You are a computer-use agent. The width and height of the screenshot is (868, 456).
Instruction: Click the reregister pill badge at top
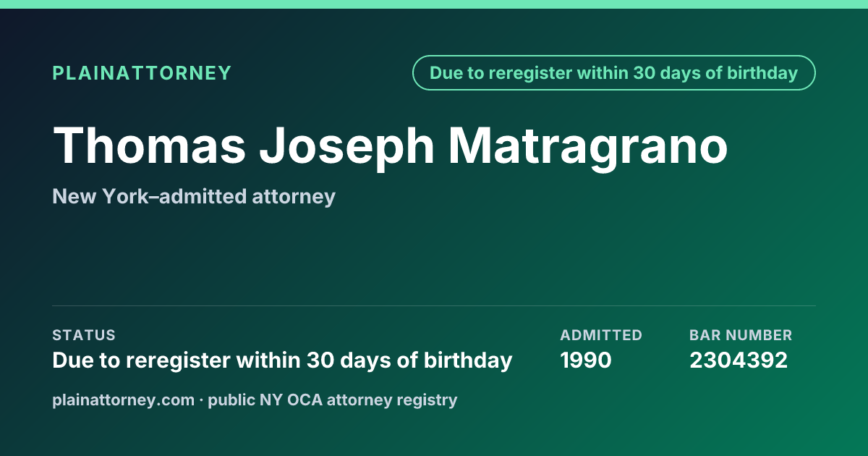pos(614,73)
